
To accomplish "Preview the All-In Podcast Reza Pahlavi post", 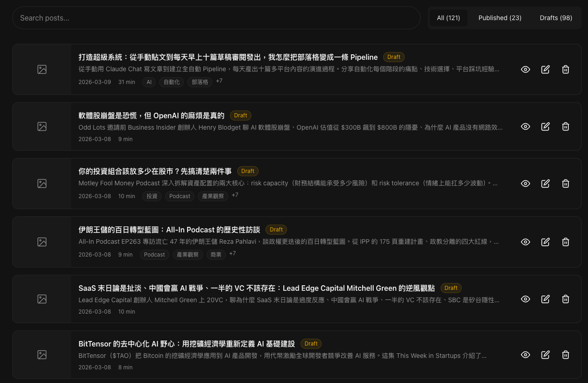I will point(526,242).
